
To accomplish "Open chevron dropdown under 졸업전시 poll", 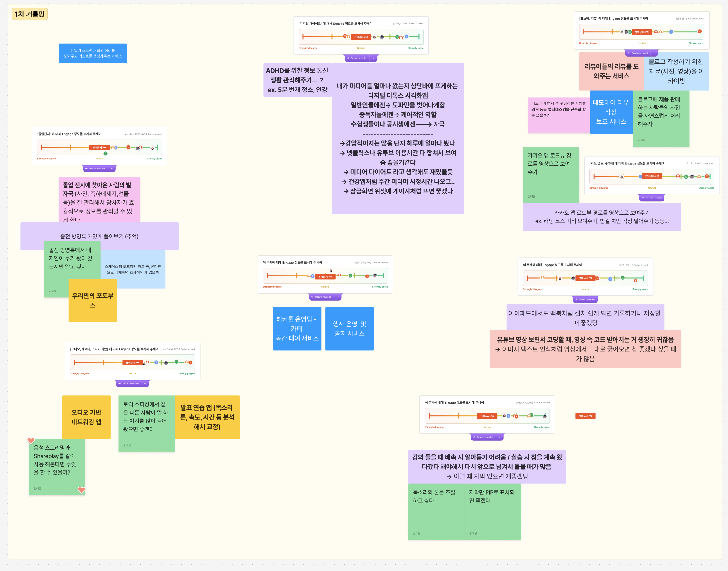I will coord(112,169).
